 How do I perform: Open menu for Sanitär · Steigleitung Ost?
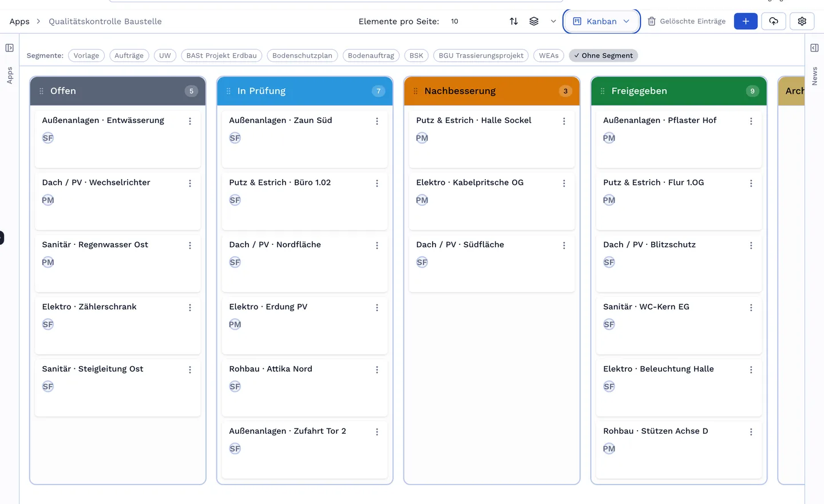click(x=190, y=370)
